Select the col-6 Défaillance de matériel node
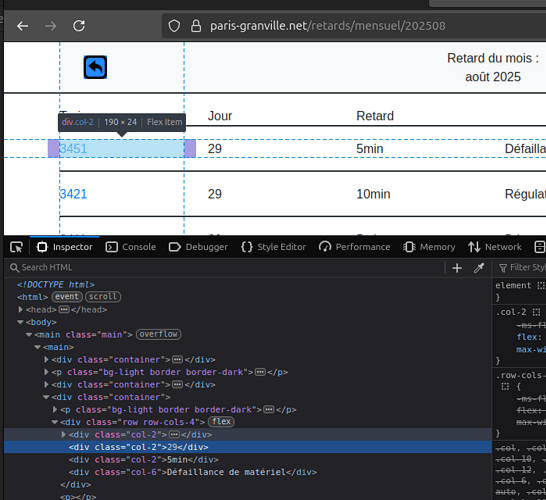Viewport: 546px width, 500px height. [x=193, y=472]
